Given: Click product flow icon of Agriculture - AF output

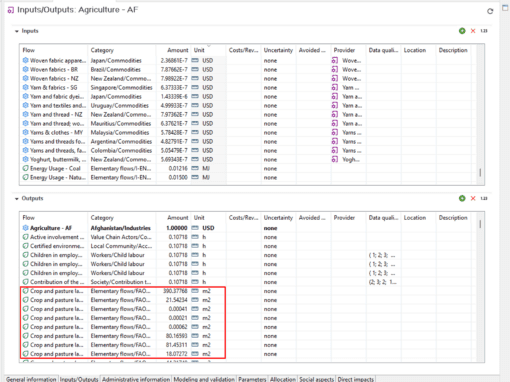Looking at the screenshot, I should tap(25, 228).
